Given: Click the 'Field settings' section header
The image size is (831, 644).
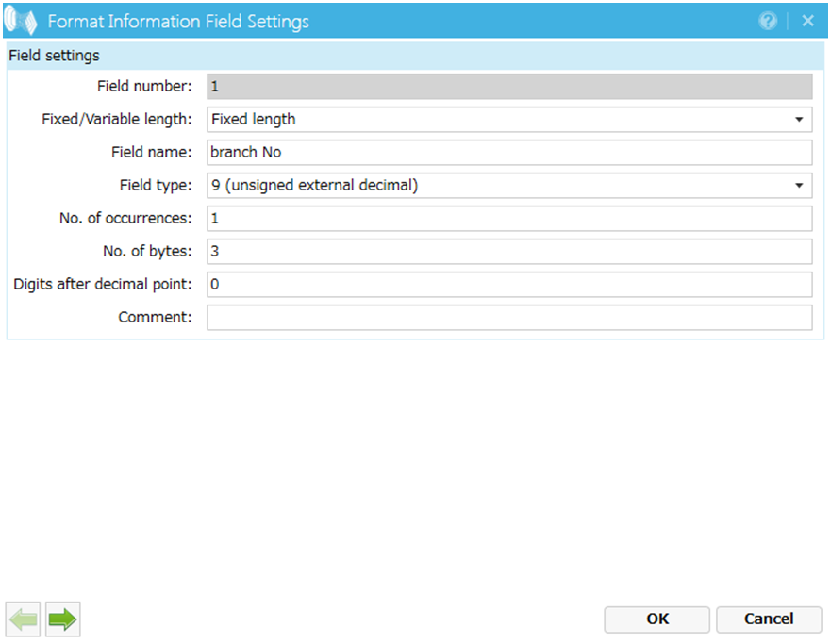Looking at the screenshot, I should pyautogui.click(x=55, y=56).
